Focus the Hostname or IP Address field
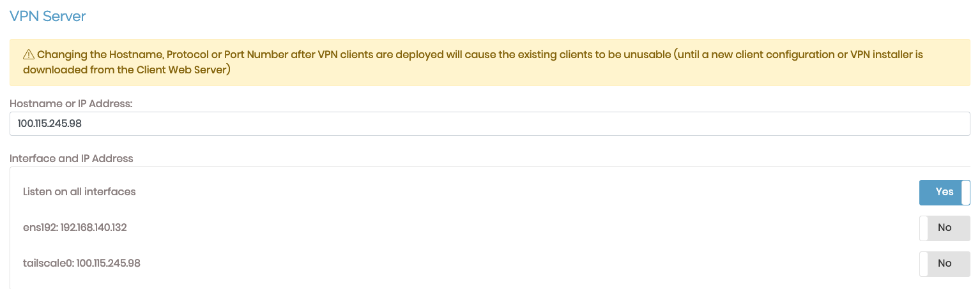This screenshot has height=289, width=980. (489, 124)
